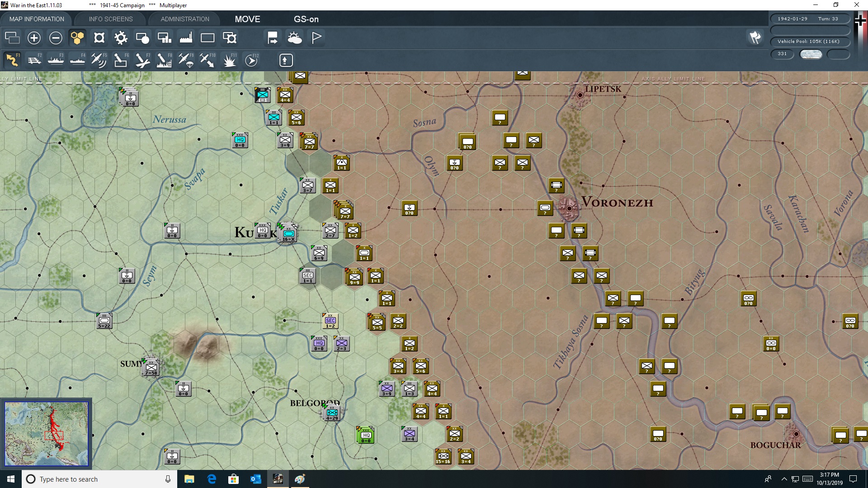868x488 pixels.
Task: Click the weather display icon on the toolbar
Action: 295,38
